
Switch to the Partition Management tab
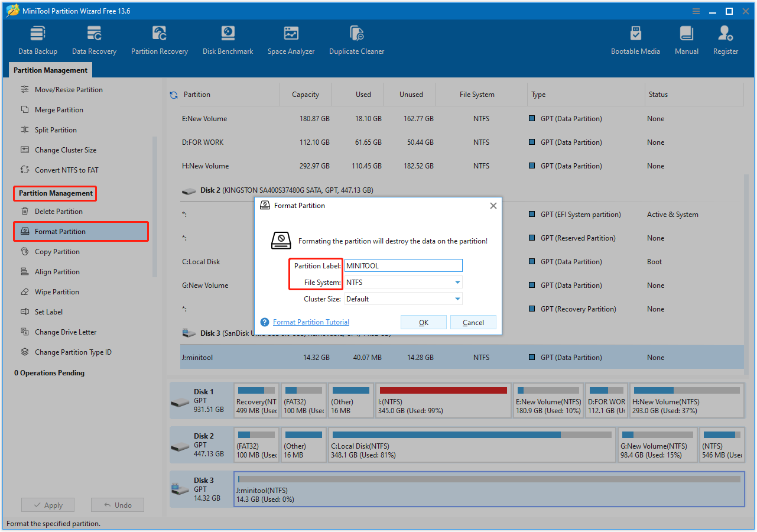(x=50, y=70)
